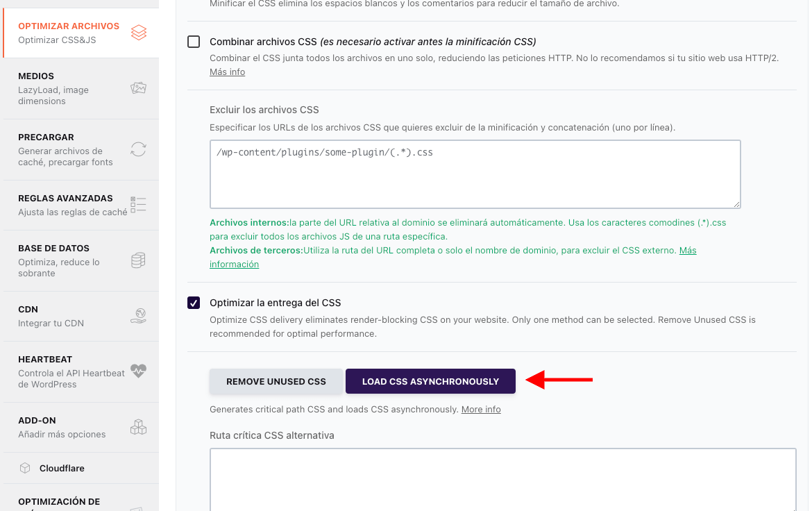Click the Medios image icon
812x511 pixels.
tap(138, 88)
